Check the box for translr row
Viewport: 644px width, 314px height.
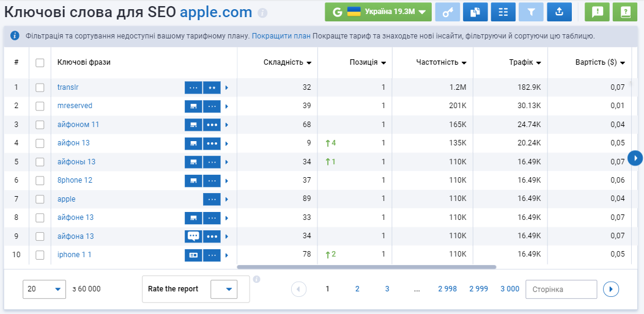click(40, 87)
